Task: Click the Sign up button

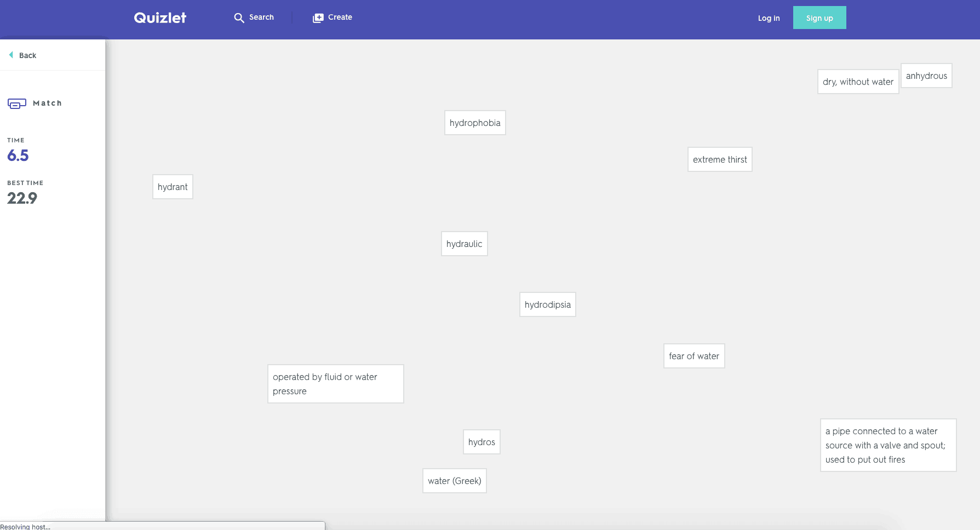Action: 819,18
